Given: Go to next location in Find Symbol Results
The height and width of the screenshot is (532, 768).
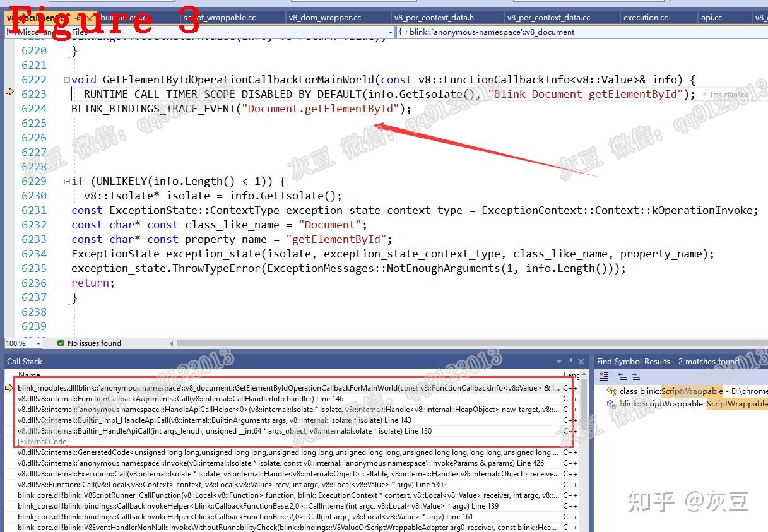Looking at the screenshot, I should (x=635, y=377).
